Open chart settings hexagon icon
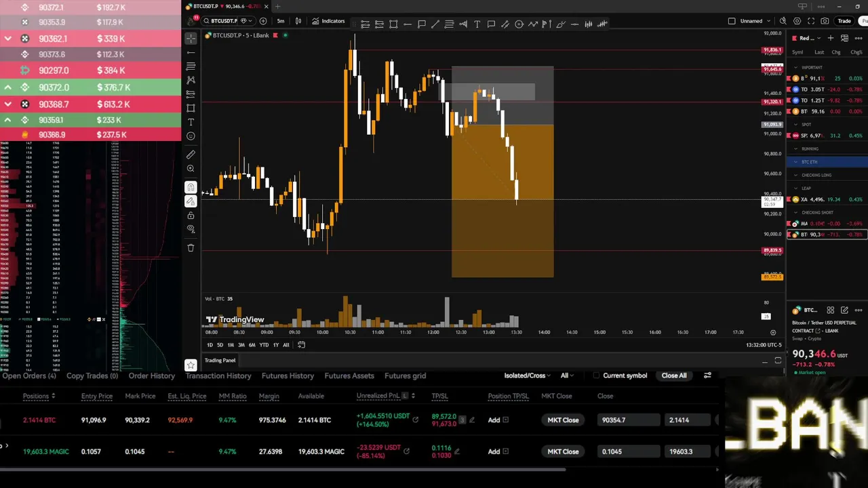Viewport: 868px width, 488px height. 797,21
